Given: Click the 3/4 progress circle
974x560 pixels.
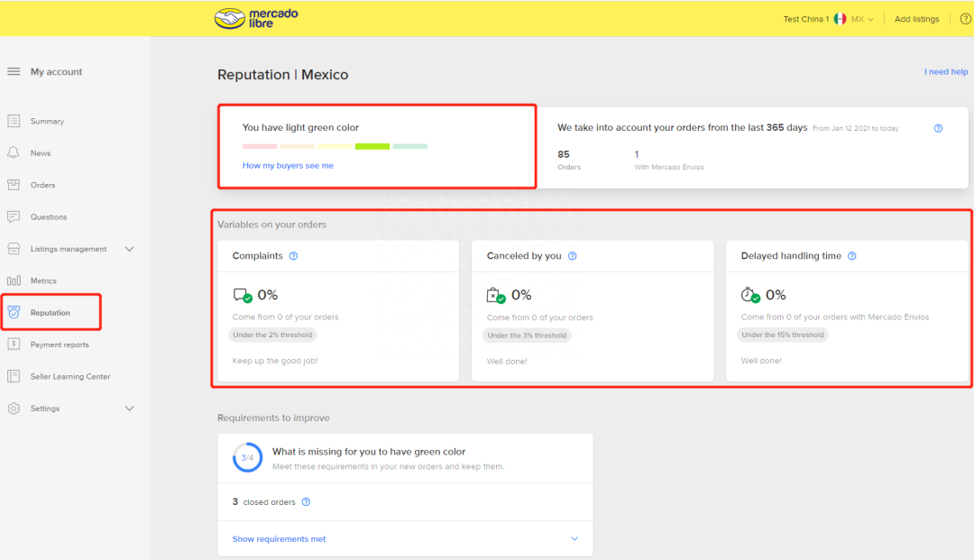Looking at the screenshot, I should tap(247, 457).
